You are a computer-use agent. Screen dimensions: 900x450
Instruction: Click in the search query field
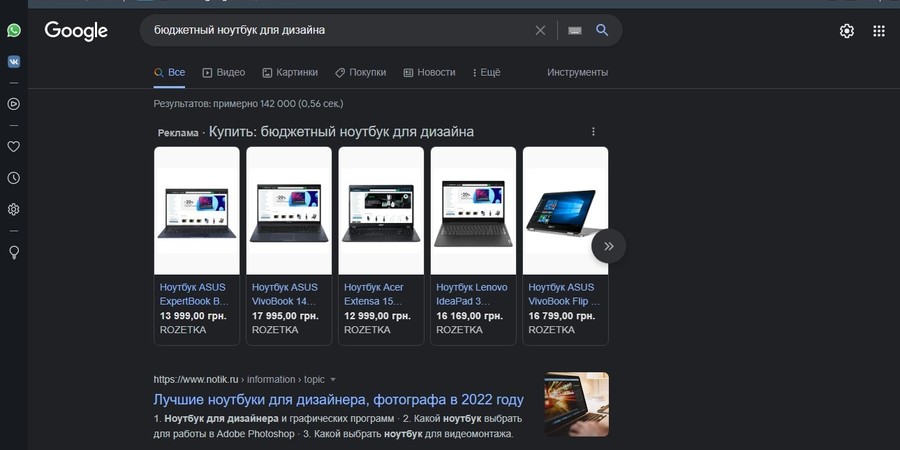tap(339, 30)
